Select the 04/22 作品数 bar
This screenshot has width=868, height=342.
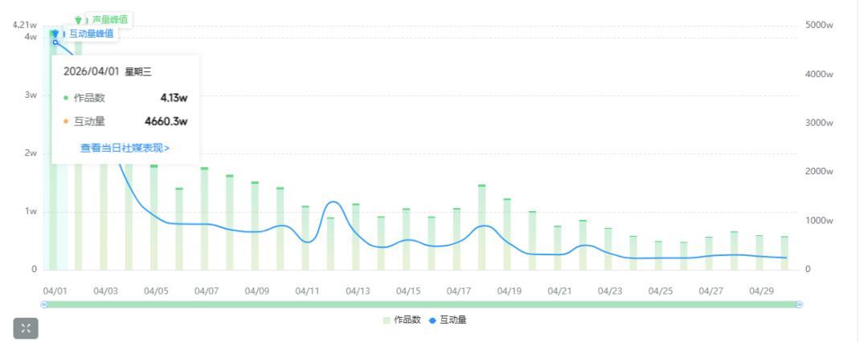(583, 245)
